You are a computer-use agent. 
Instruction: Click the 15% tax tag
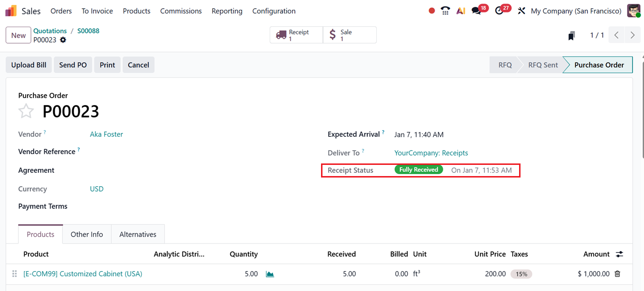pos(521,274)
